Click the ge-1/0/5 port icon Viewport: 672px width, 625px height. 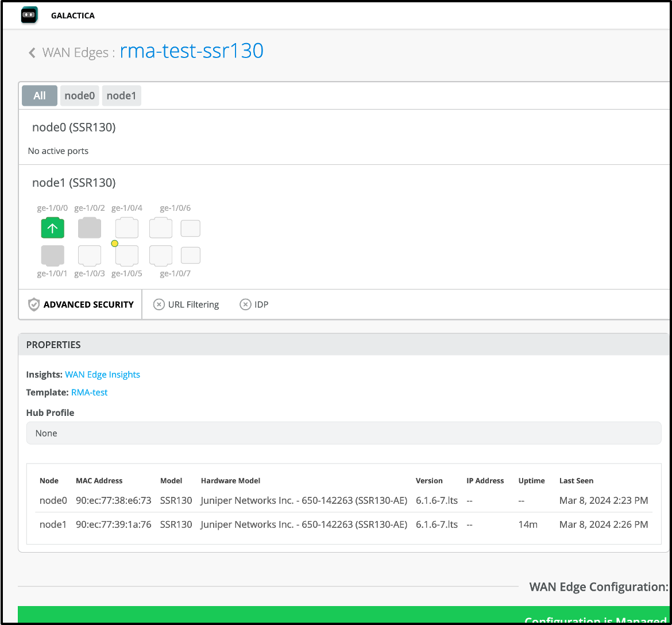tap(127, 255)
